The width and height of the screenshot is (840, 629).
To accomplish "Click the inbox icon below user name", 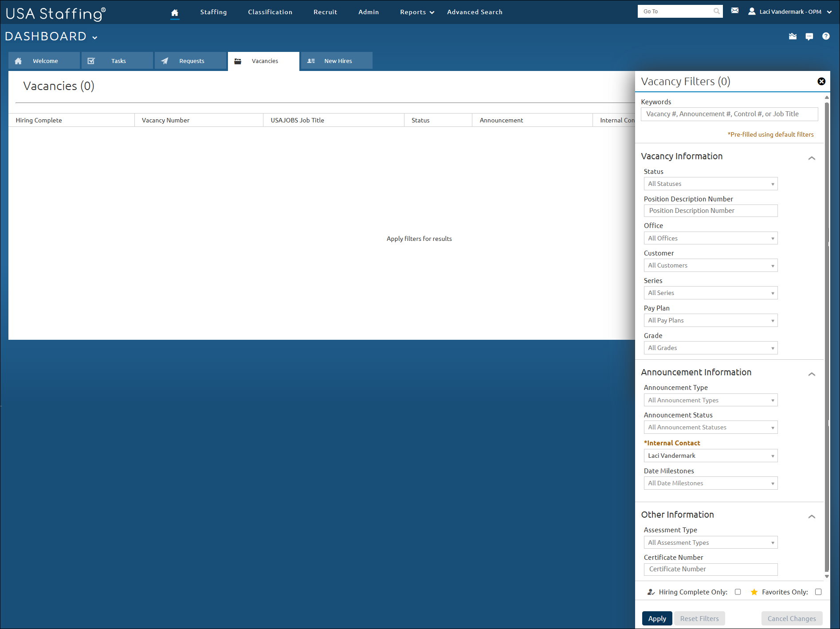I will [793, 36].
